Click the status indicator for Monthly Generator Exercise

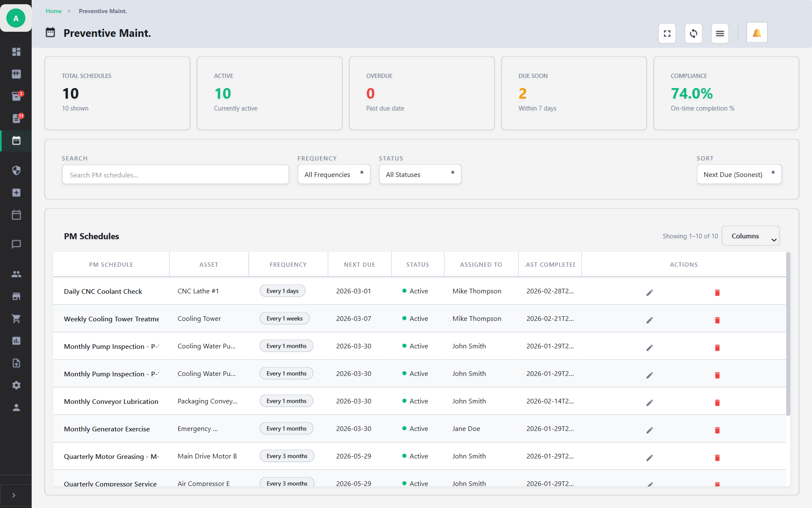[404, 428]
